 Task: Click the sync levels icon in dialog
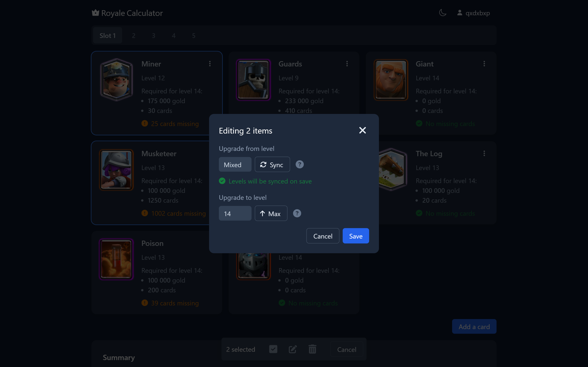(263, 165)
